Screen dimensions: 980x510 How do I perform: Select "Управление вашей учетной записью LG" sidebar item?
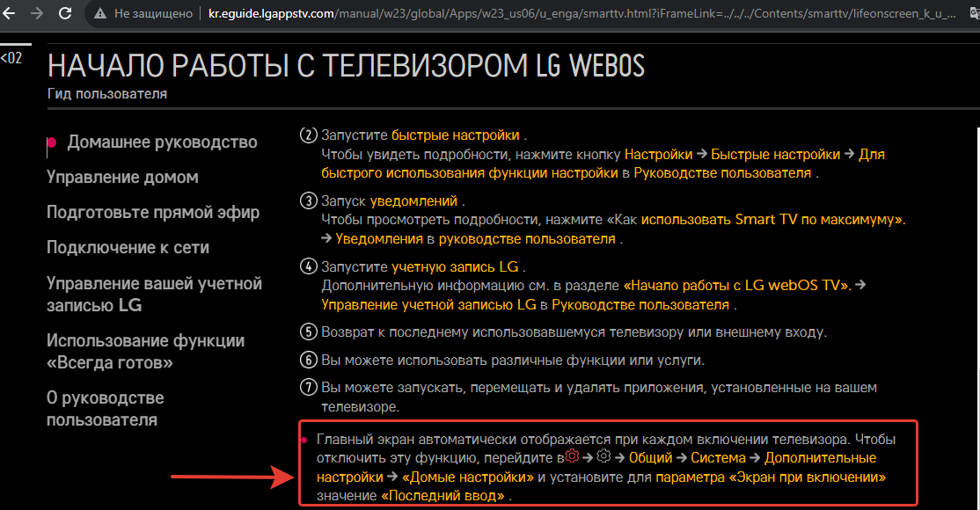(x=154, y=294)
